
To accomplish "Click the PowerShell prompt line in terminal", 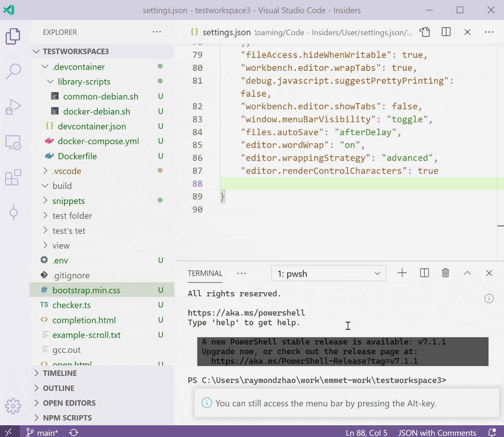I will pyautogui.click(x=317, y=380).
